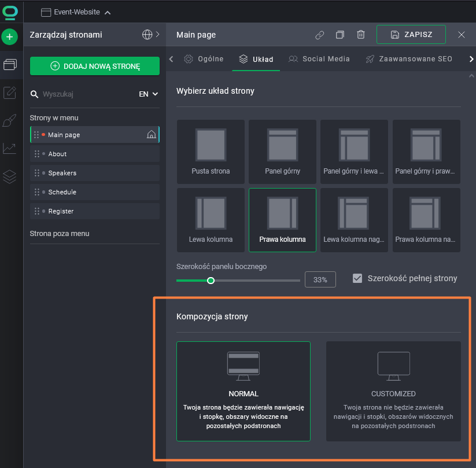Screen dimensions: 476x468
Task: Choose Panel górny i lewa layout
Action: (355, 152)
